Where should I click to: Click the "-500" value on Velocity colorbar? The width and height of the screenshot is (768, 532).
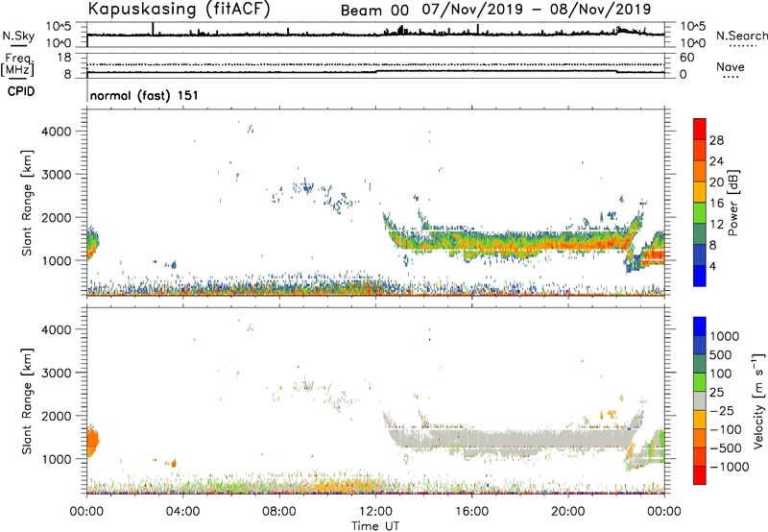click(726, 447)
